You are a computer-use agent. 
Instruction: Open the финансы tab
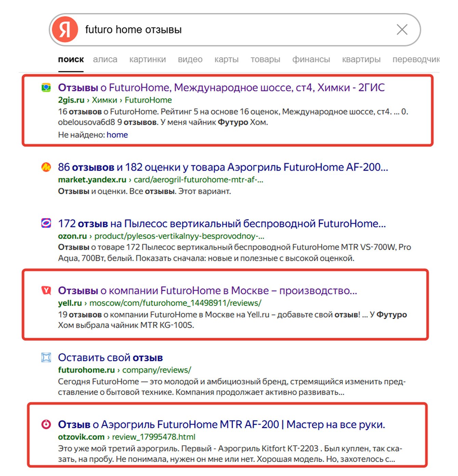(x=311, y=59)
